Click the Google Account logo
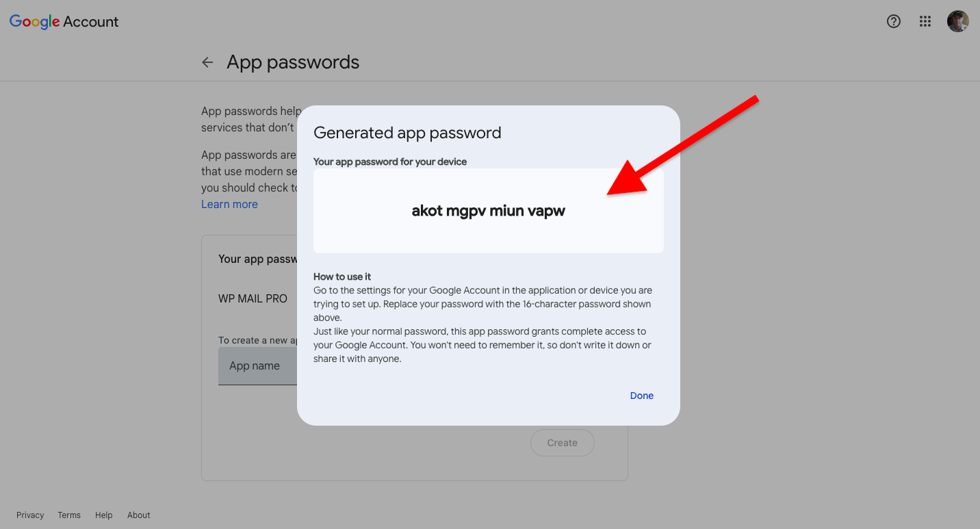 click(64, 22)
